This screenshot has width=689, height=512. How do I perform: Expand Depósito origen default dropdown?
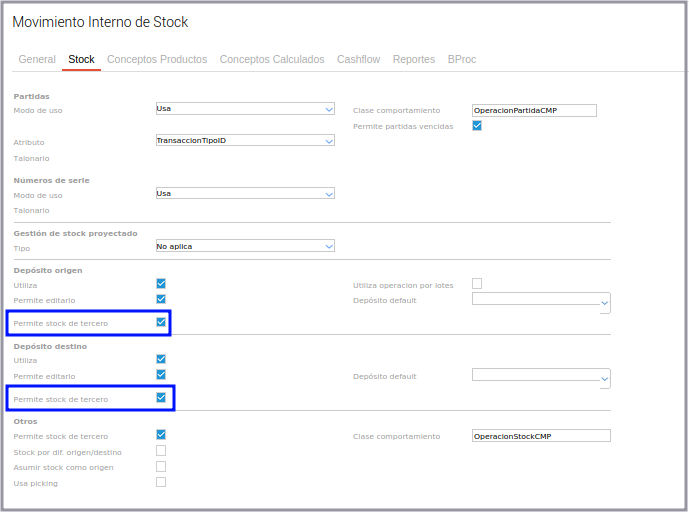pos(541,300)
